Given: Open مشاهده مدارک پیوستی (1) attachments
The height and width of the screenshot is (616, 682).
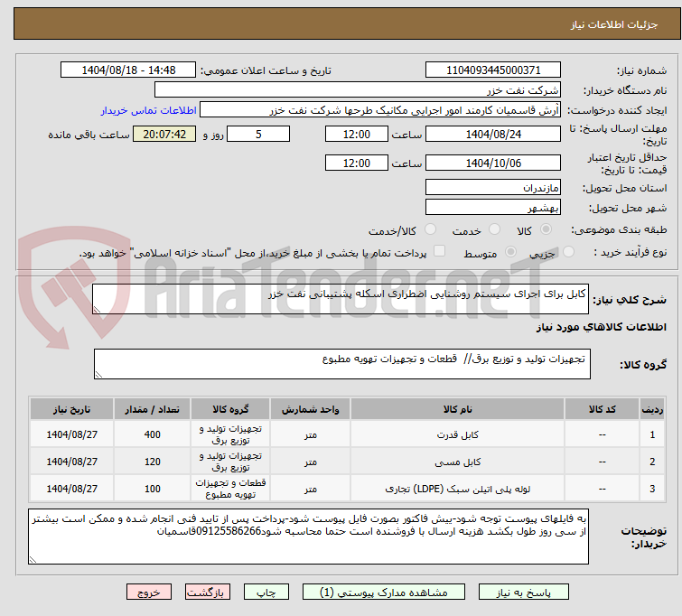Looking at the screenshot, I should click(384, 593).
